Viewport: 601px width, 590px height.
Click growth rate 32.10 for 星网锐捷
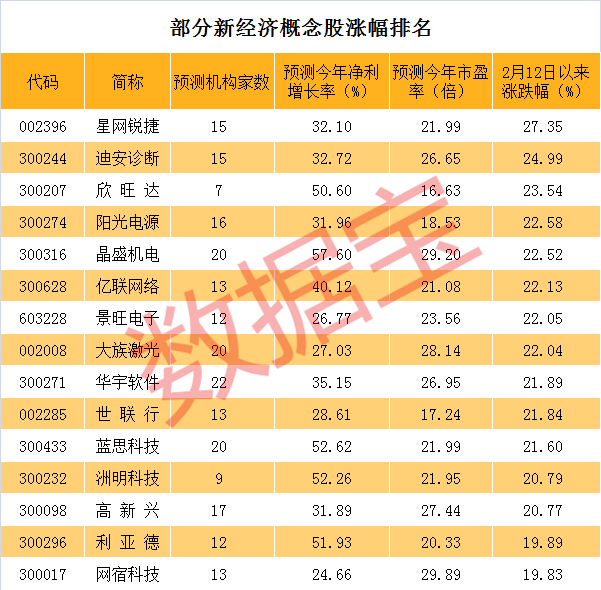(332, 127)
